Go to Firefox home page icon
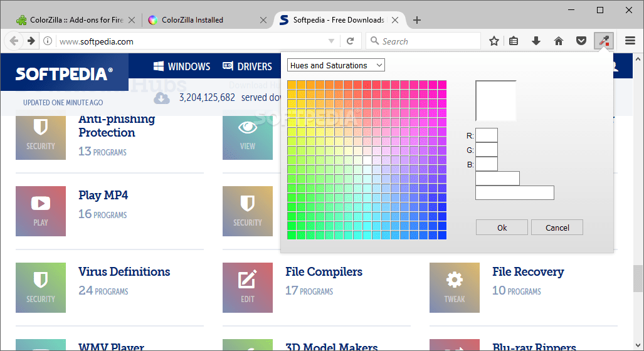 pos(559,41)
